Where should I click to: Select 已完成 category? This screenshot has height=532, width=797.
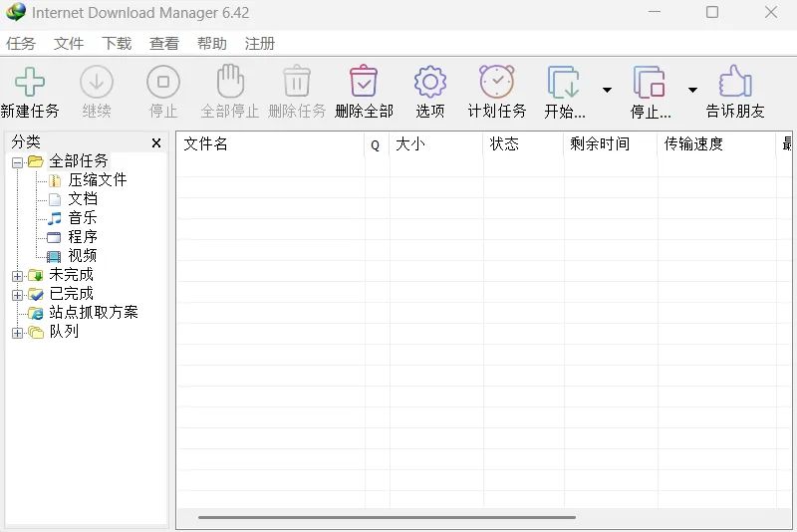[71, 293]
